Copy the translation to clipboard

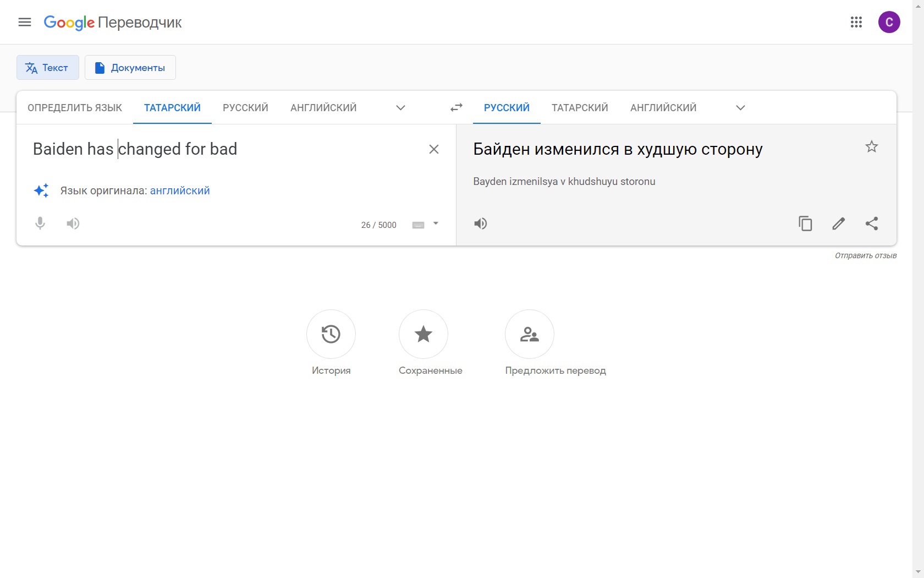805,223
